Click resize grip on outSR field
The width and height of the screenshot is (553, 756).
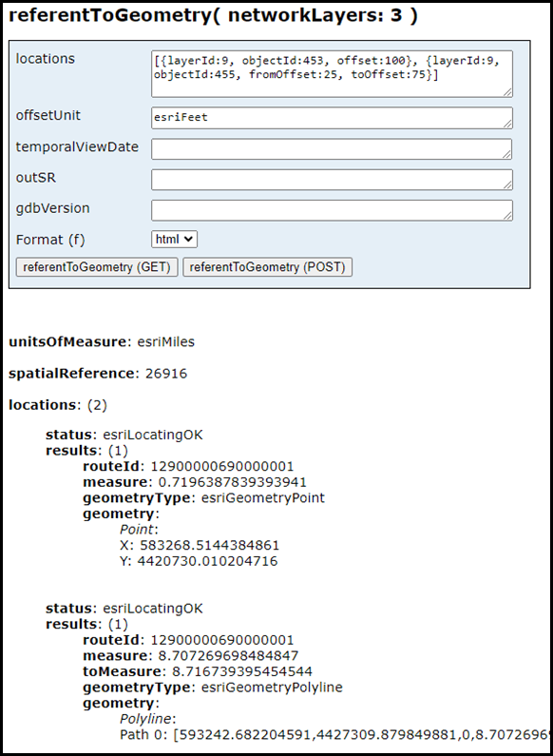[x=507, y=185]
